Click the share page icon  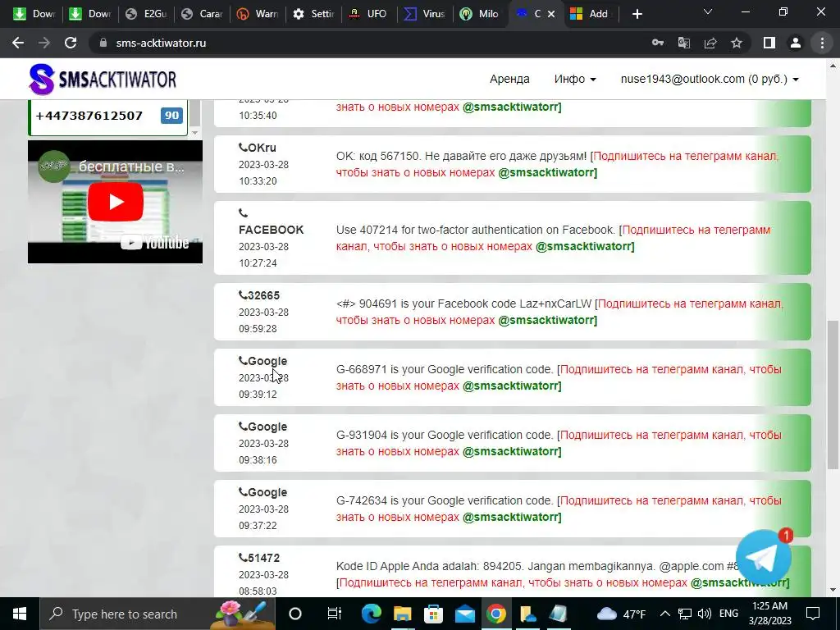click(x=710, y=43)
